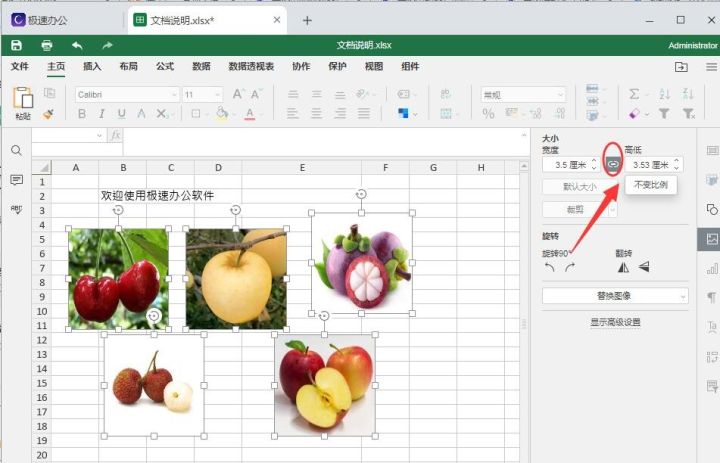Click the Name Box dropdown arrow
720x463 pixels.
click(x=99, y=136)
